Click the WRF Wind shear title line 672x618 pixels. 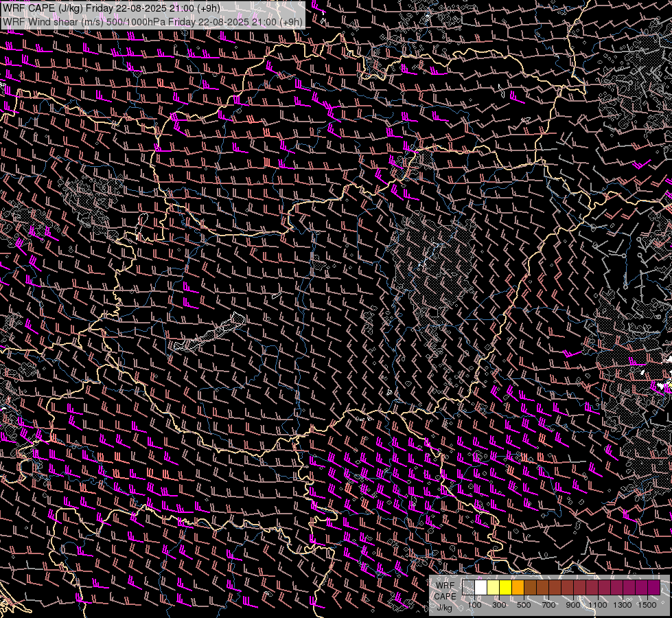[x=152, y=21]
